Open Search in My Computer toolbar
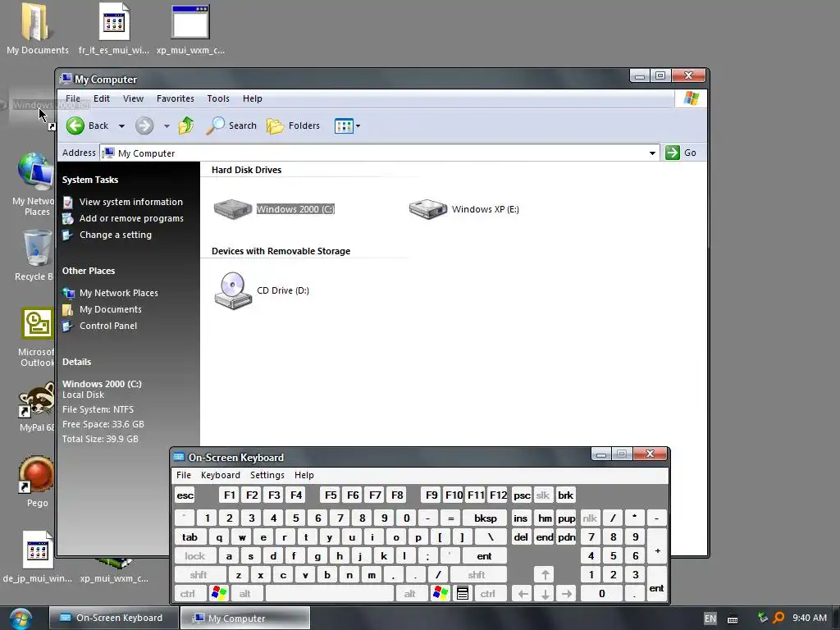The image size is (840, 630). 231,126
